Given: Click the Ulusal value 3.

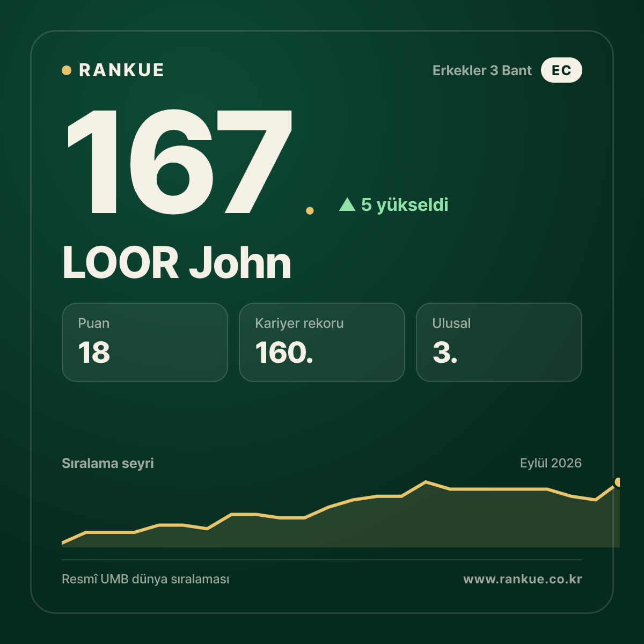Looking at the screenshot, I should 445,353.
